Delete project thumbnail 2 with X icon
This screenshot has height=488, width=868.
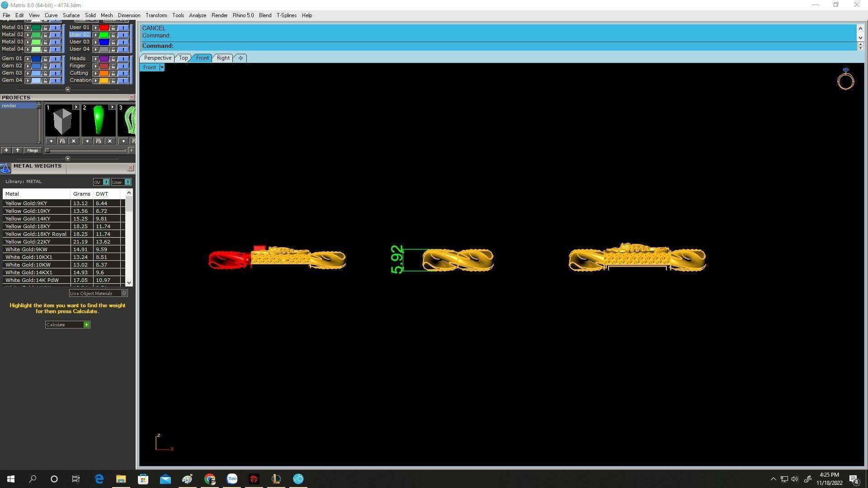point(110,141)
